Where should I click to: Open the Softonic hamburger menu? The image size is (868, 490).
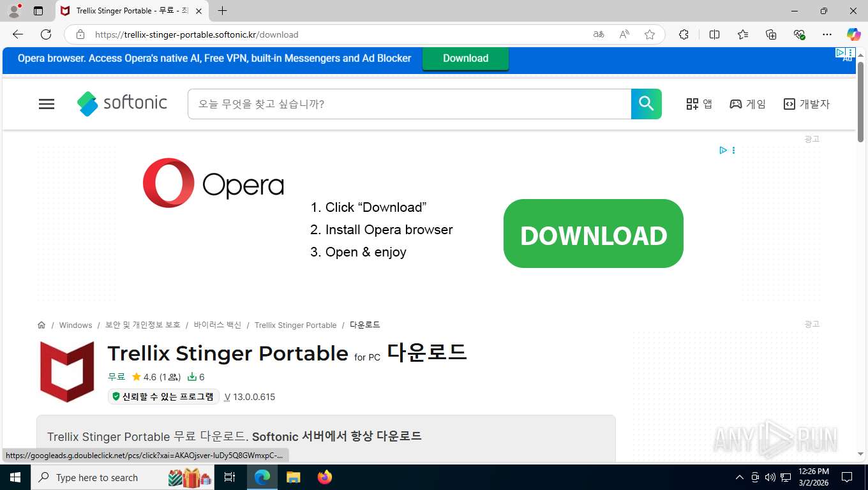tap(47, 104)
